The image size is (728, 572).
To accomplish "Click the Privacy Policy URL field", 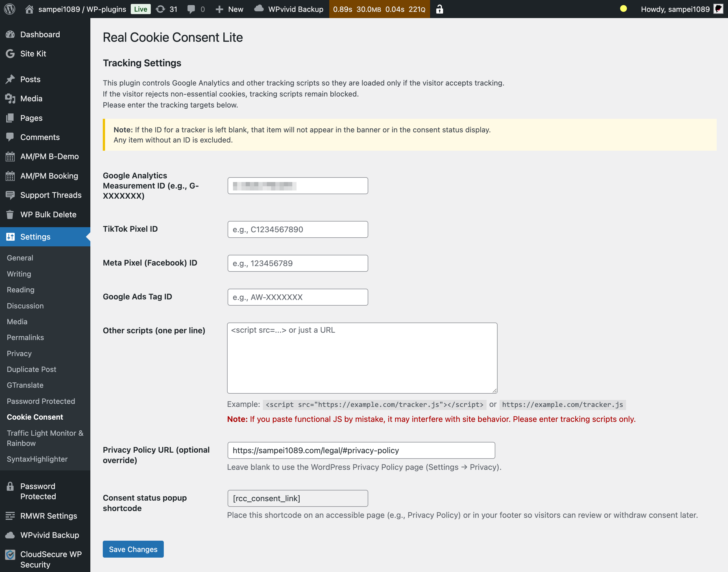I will [361, 450].
